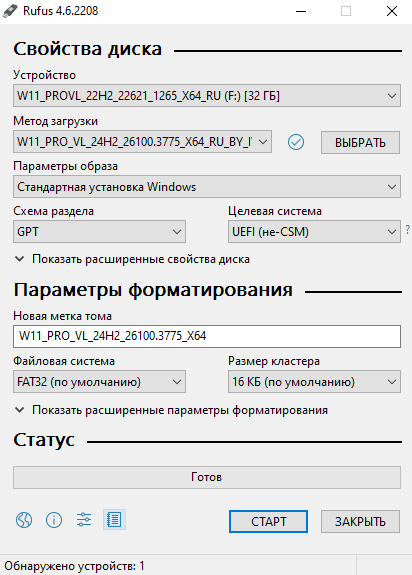Click the Параметры форматирования heading
This screenshot has height=575, width=412.
pos(153,290)
